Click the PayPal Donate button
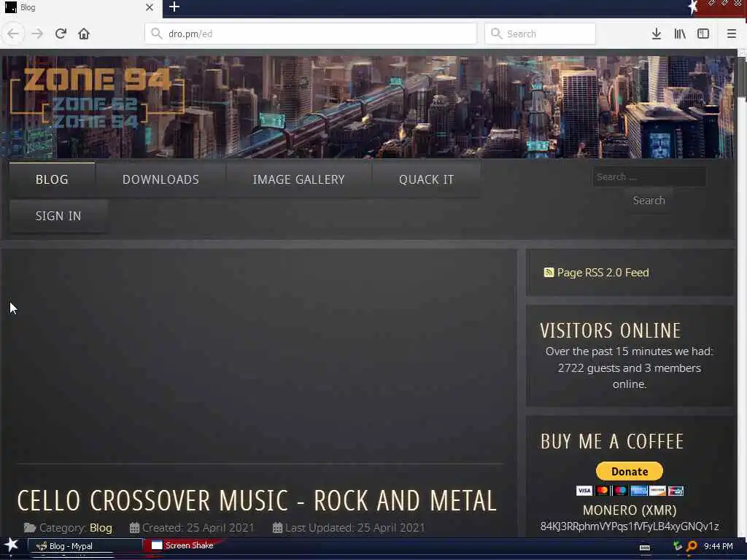This screenshot has height=560, width=747. pyautogui.click(x=630, y=471)
